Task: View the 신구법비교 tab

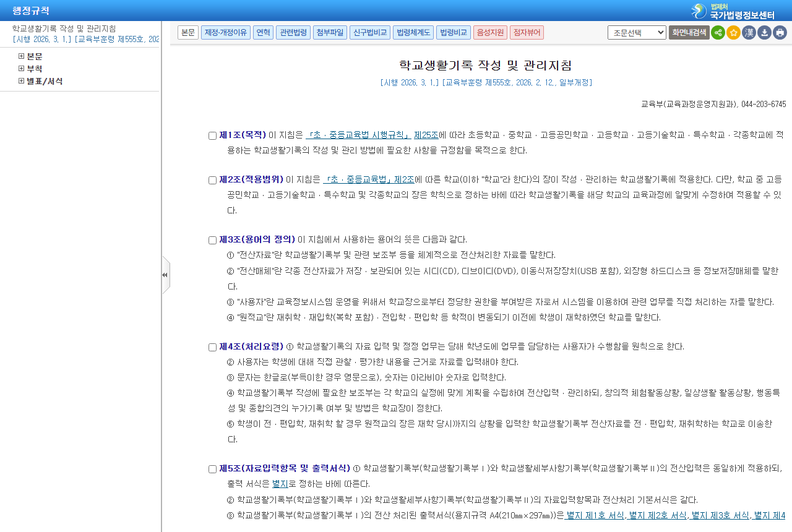Action: point(370,33)
